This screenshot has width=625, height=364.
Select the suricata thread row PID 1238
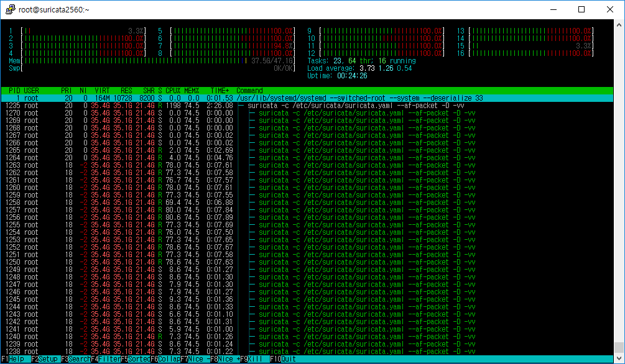point(307,352)
